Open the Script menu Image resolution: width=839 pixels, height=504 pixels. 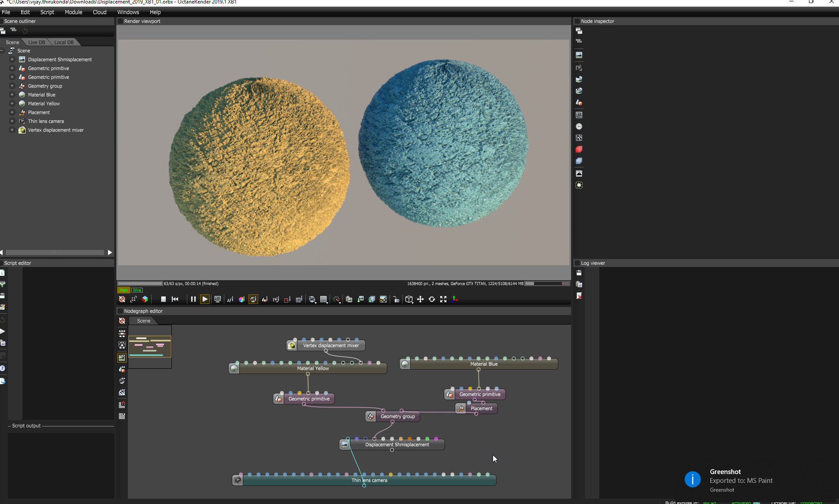click(x=47, y=12)
